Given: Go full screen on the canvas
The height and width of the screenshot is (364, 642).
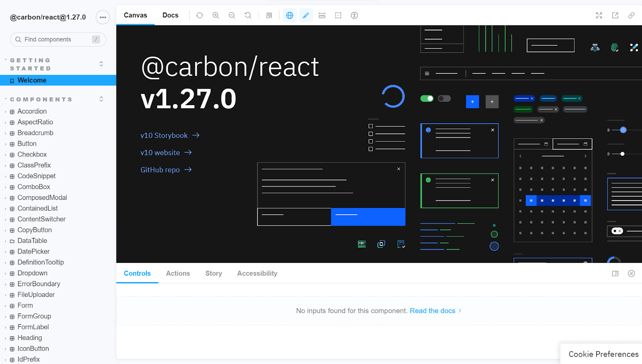Looking at the screenshot, I should click(x=599, y=15).
